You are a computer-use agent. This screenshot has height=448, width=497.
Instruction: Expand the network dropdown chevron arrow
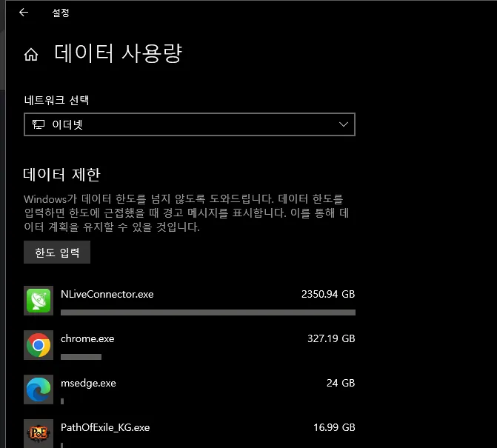344,124
